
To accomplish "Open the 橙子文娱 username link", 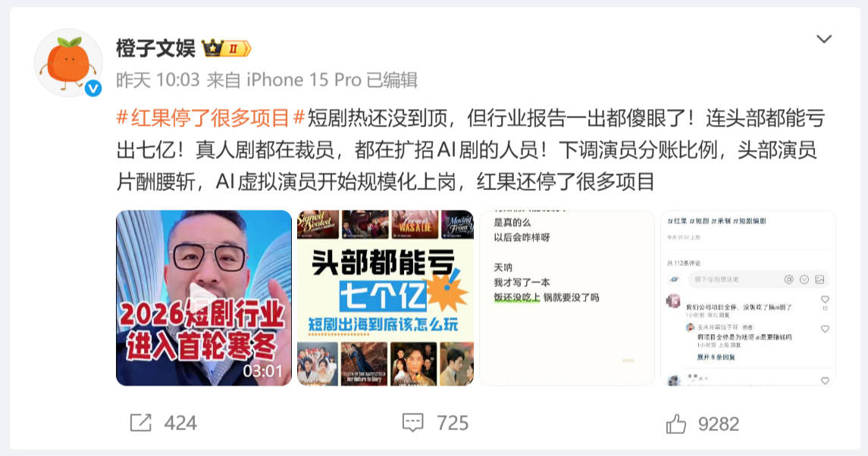I will point(155,48).
